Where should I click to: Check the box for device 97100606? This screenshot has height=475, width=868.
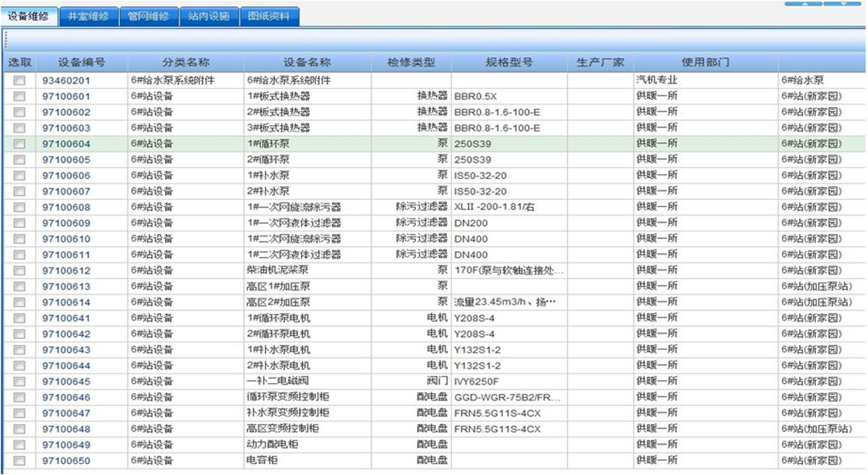pos(20,176)
